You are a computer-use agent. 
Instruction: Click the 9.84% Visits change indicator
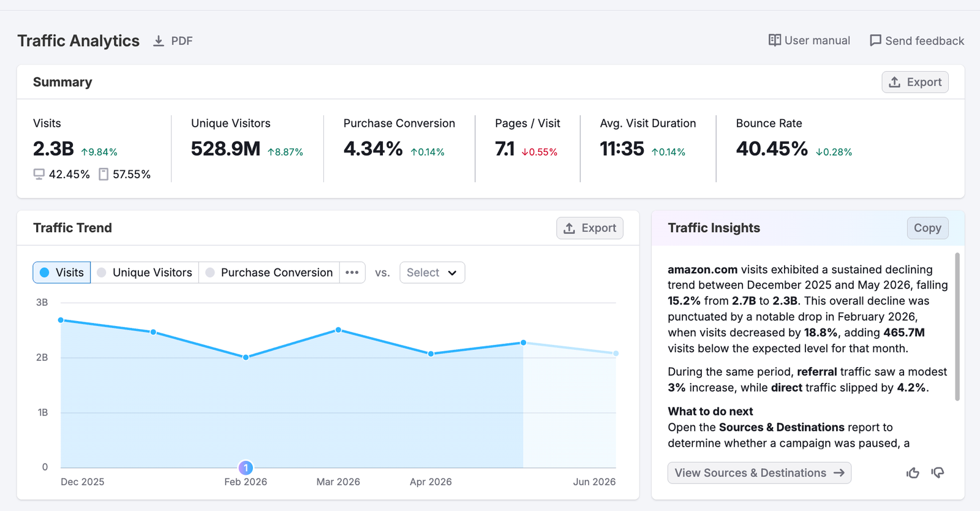click(99, 152)
